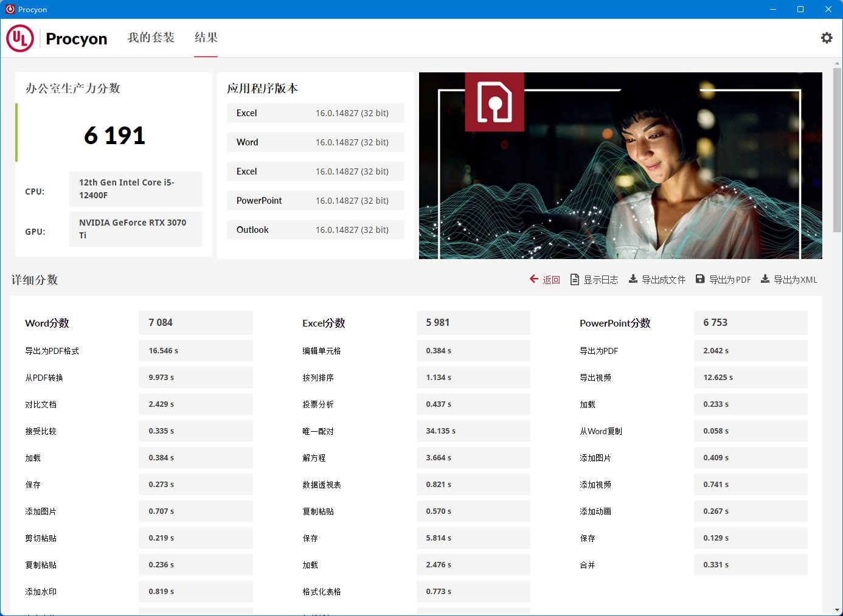Click the PowerPoint version row
The width and height of the screenshot is (843, 616).
315,201
